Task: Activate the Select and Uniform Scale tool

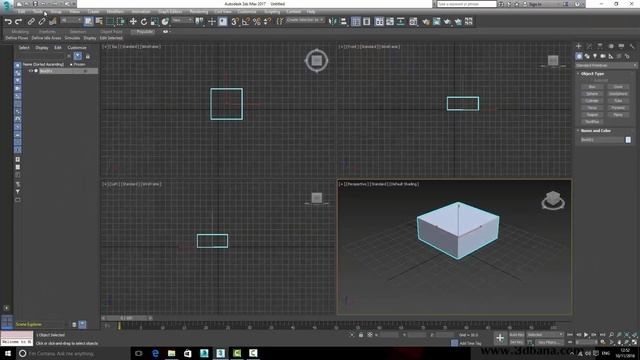Action: (154, 22)
